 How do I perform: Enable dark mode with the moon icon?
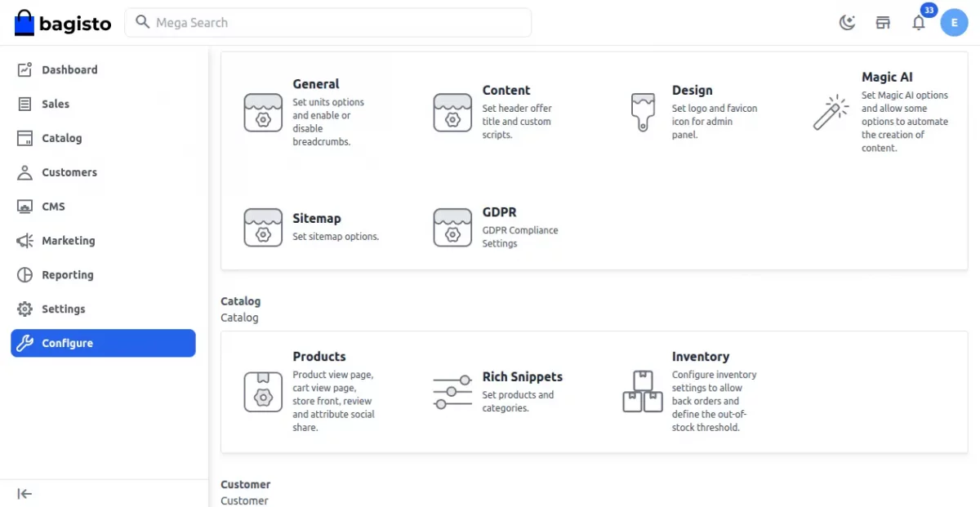pos(847,23)
